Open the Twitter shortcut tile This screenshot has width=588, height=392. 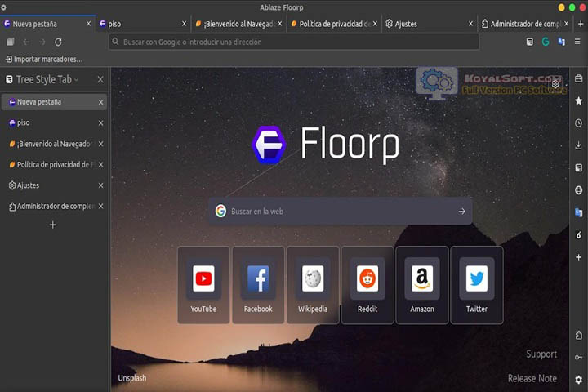coord(477,285)
